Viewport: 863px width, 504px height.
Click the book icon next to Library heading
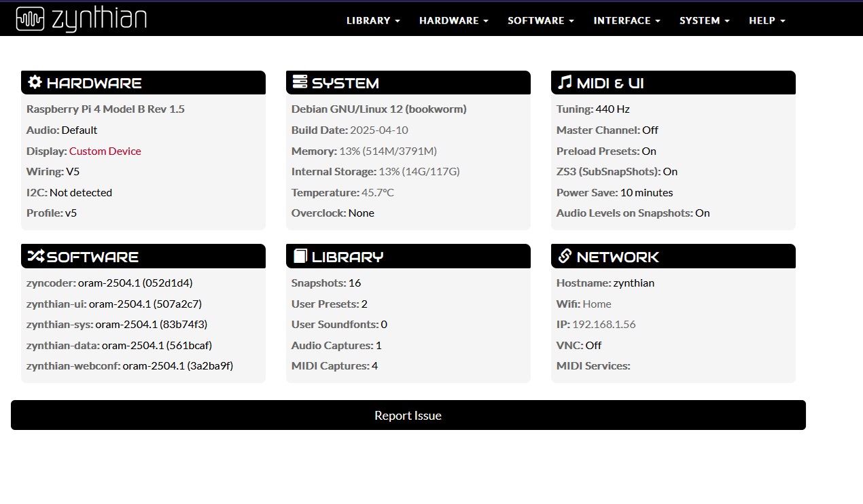[300, 256]
